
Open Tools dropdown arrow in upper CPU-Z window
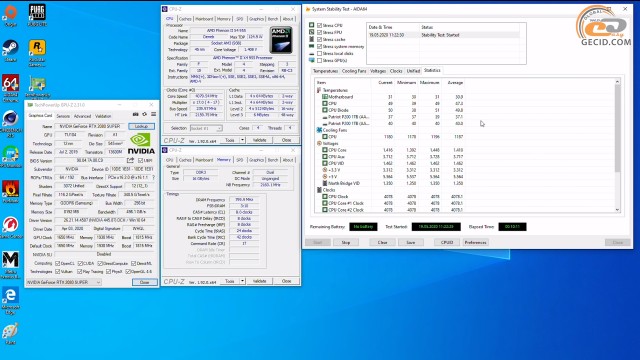tap(242, 140)
